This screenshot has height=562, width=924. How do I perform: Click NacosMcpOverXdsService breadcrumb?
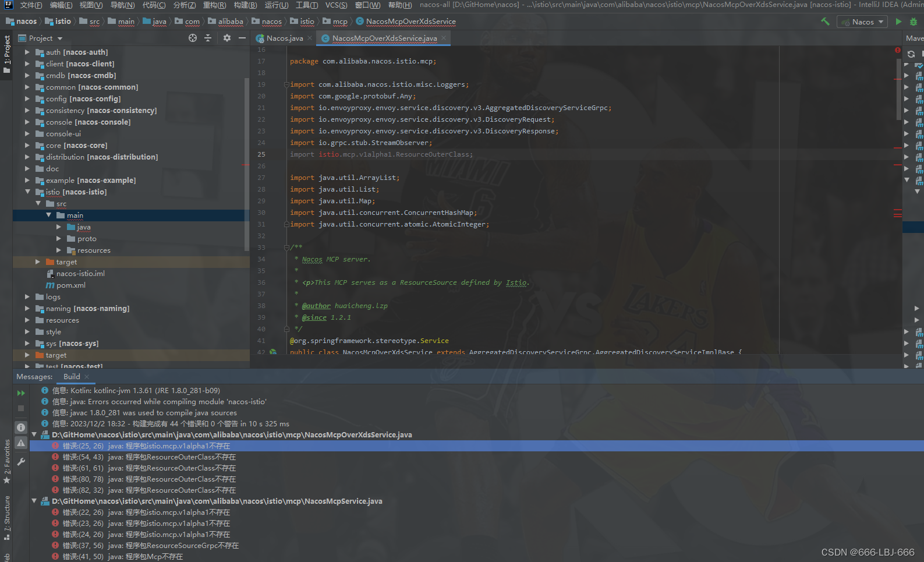click(x=406, y=22)
